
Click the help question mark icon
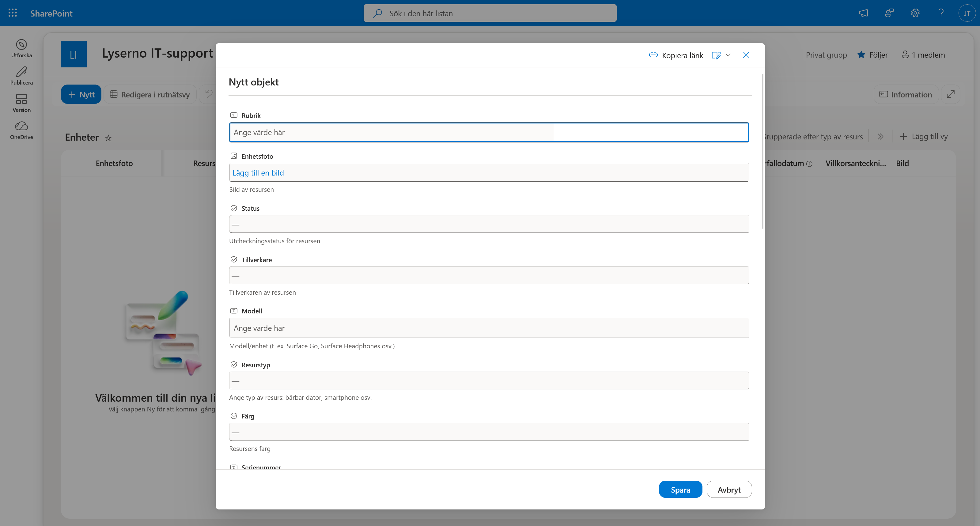(941, 13)
